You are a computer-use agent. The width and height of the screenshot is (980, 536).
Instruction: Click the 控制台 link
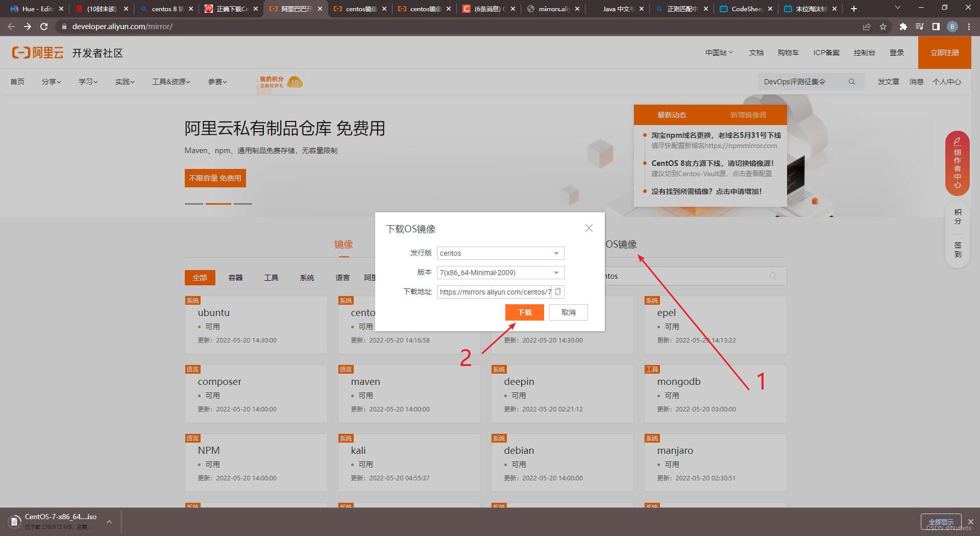coord(865,53)
